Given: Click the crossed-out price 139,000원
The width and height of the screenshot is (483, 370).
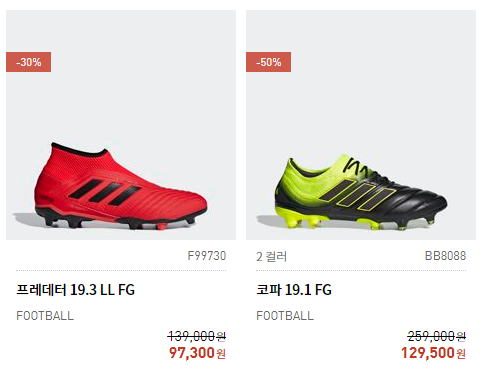Looking at the screenshot, I should point(197,336).
